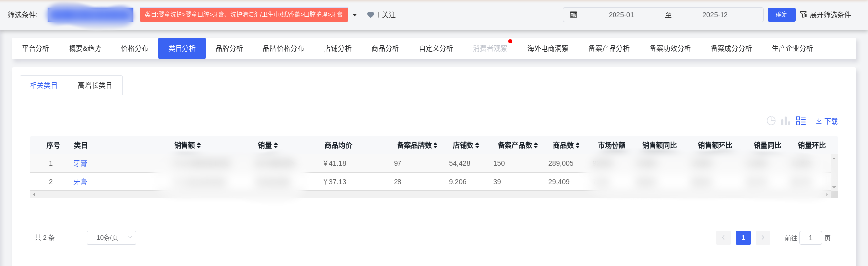Sort by 备案品牌数 column arrows
This screenshot has height=266, width=868.
pyautogui.click(x=435, y=146)
